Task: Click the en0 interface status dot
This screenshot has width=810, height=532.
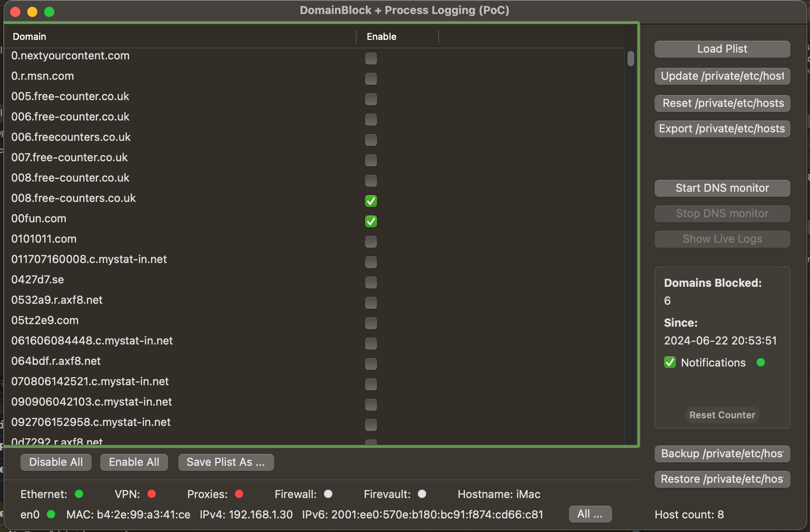Action: coord(51,515)
